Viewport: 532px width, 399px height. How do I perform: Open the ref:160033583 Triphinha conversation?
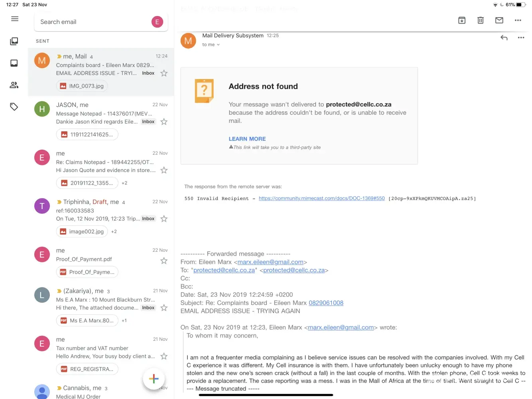coord(101,218)
